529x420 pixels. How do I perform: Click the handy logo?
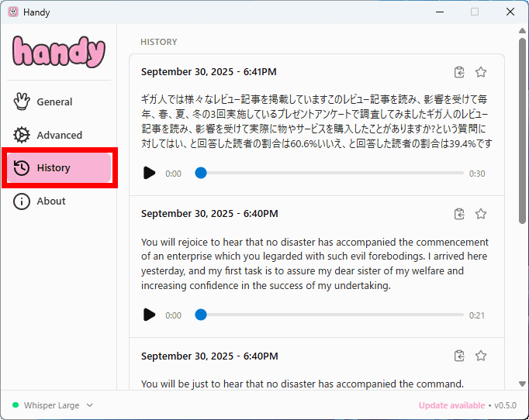pos(59,52)
